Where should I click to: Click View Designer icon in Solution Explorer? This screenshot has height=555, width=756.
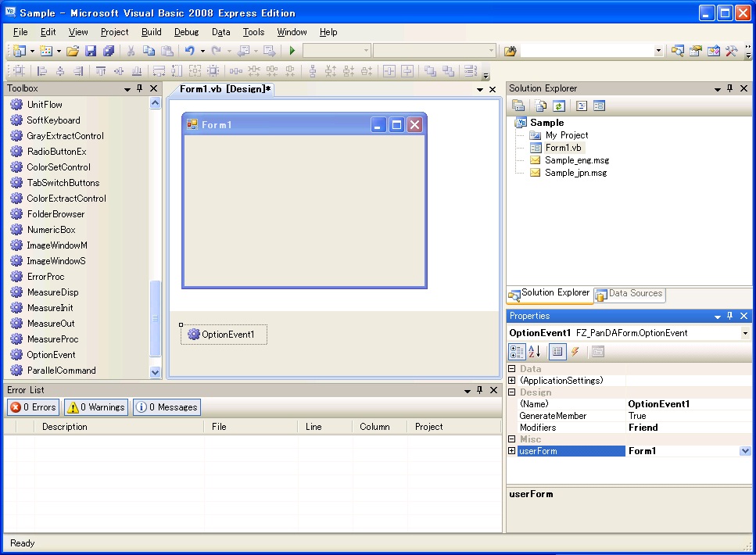point(600,106)
